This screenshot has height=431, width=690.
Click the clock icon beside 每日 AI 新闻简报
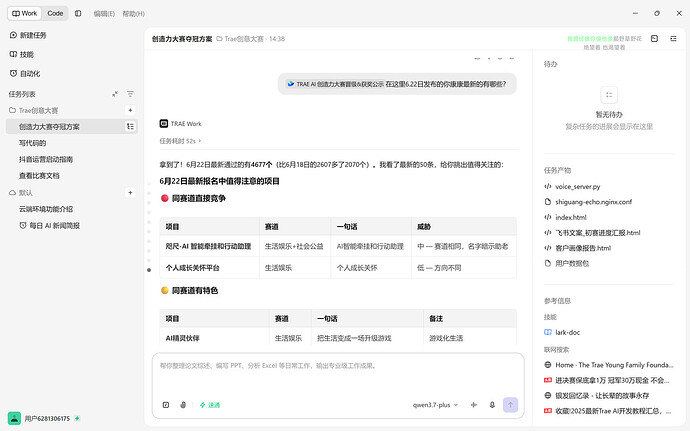click(23, 225)
